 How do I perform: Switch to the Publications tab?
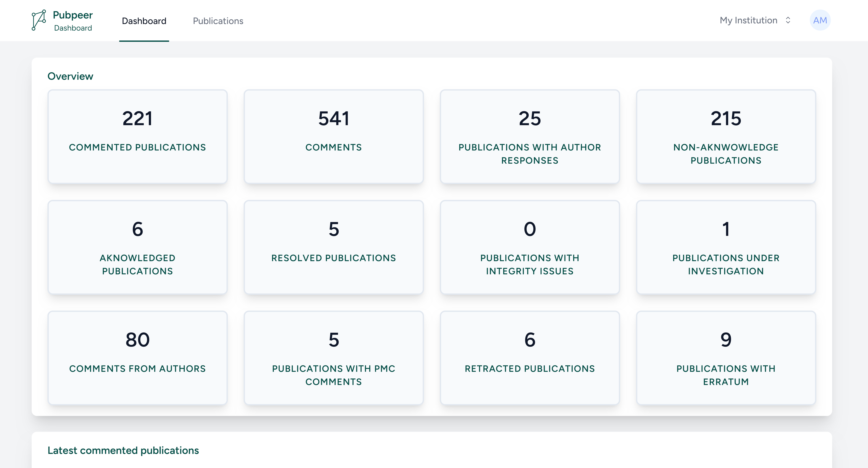pos(218,21)
